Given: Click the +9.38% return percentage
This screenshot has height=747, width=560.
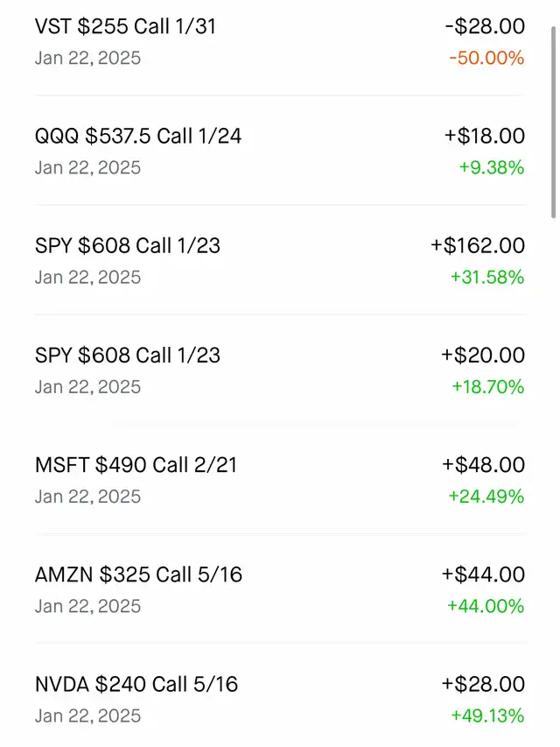Looking at the screenshot, I should coord(490,168).
